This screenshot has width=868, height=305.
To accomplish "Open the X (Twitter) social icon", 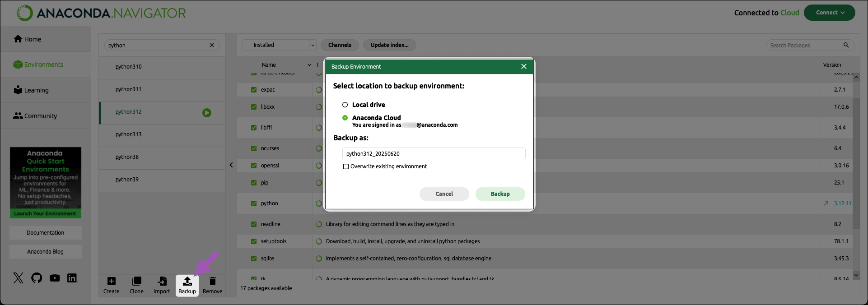I will 19,278.
